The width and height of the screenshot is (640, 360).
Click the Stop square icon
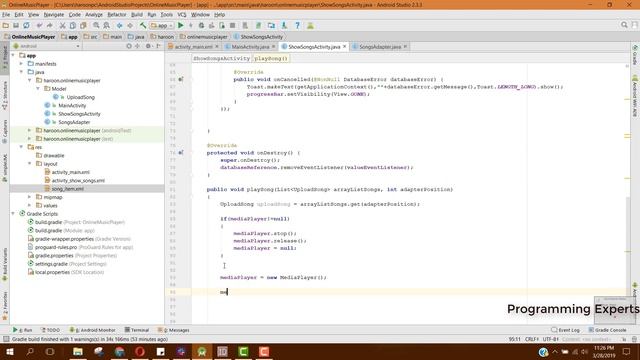click(232, 25)
